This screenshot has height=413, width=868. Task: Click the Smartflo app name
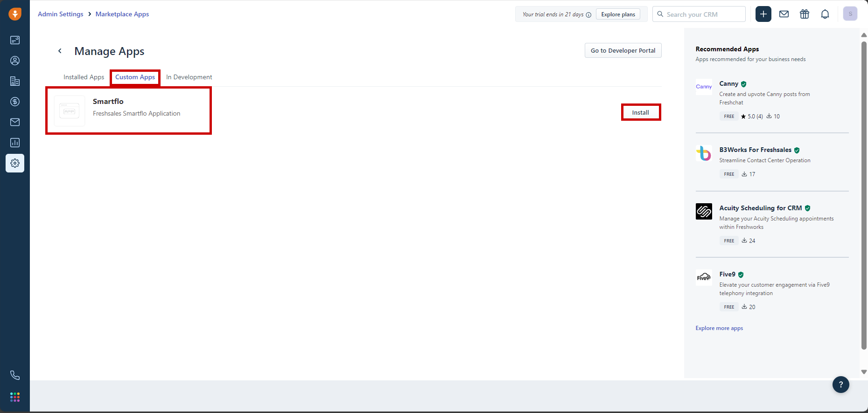tap(108, 101)
